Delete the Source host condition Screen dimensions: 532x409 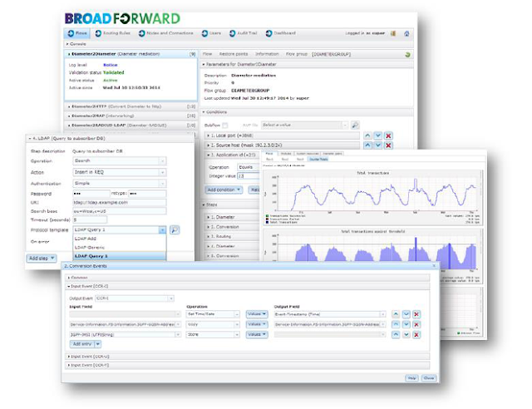pos(388,145)
